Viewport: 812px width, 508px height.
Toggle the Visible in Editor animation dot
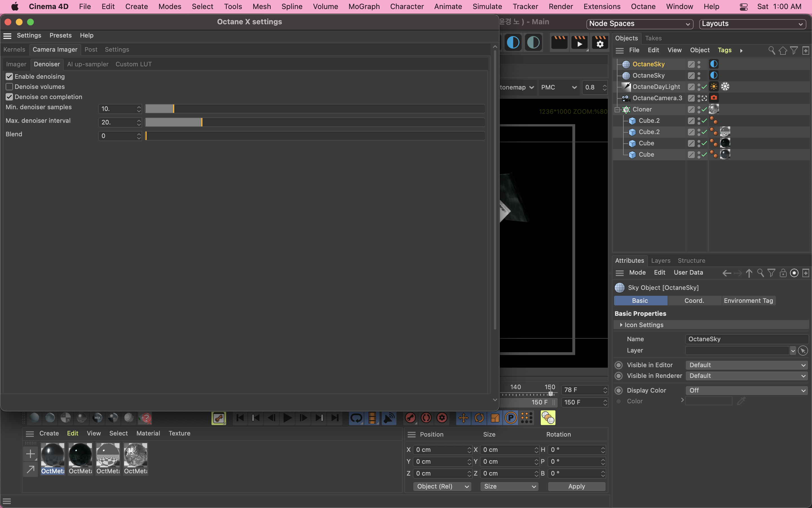click(619, 365)
